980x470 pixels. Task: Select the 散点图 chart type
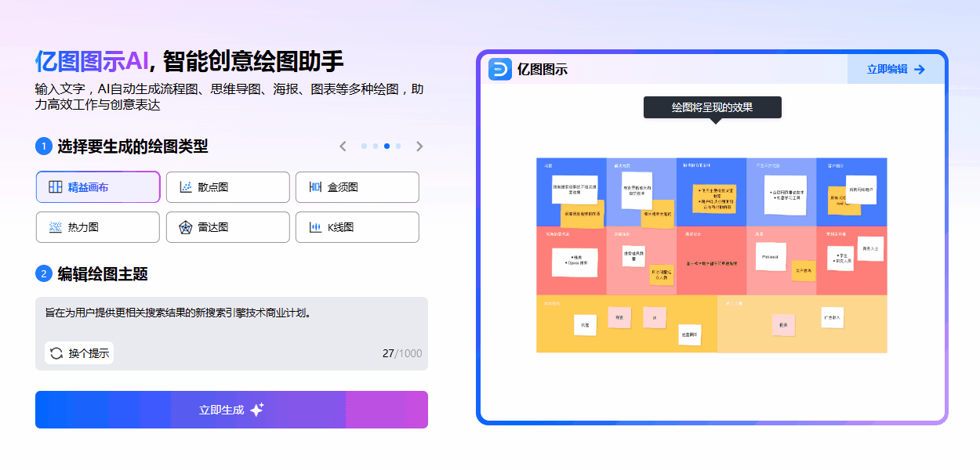[227, 187]
